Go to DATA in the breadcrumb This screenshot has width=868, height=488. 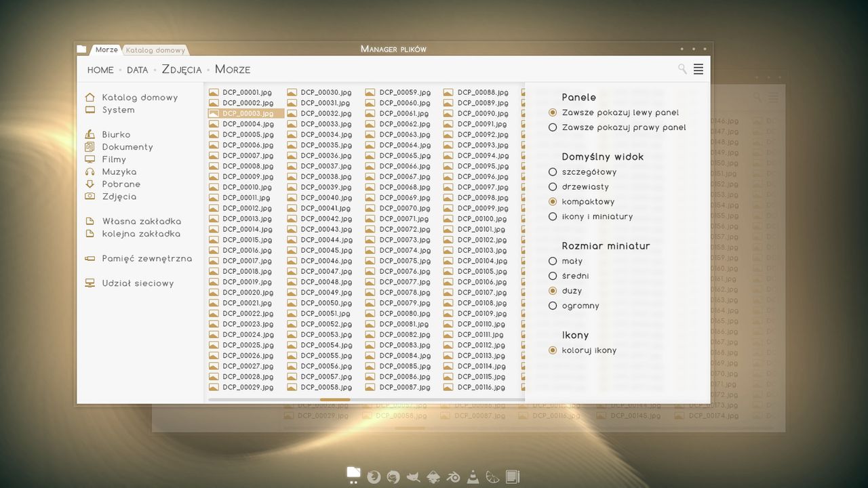pos(137,70)
